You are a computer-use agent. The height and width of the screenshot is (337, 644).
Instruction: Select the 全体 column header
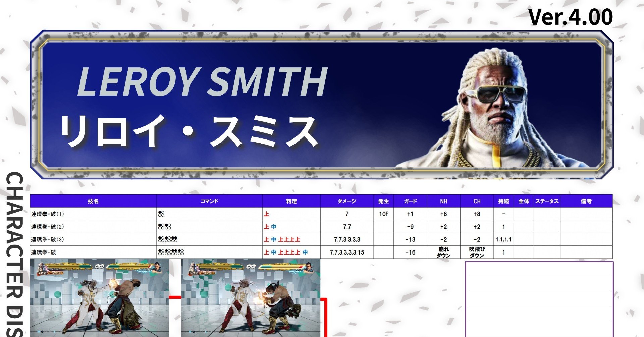click(x=524, y=201)
